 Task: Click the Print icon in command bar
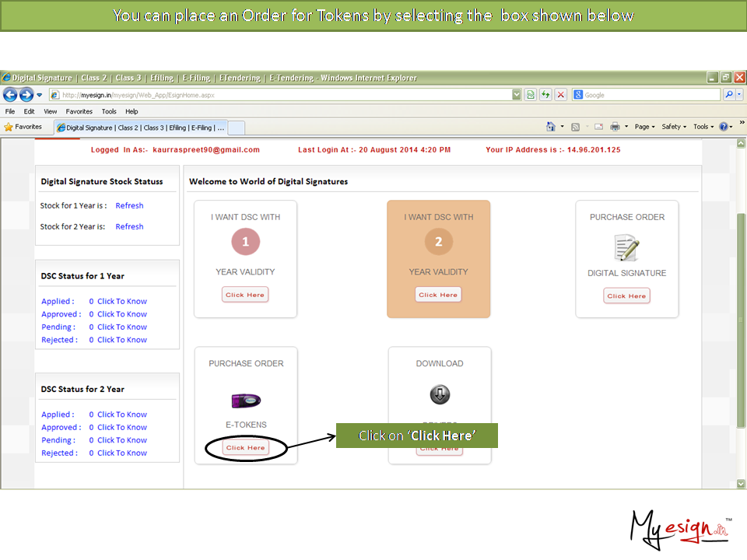[x=615, y=127]
